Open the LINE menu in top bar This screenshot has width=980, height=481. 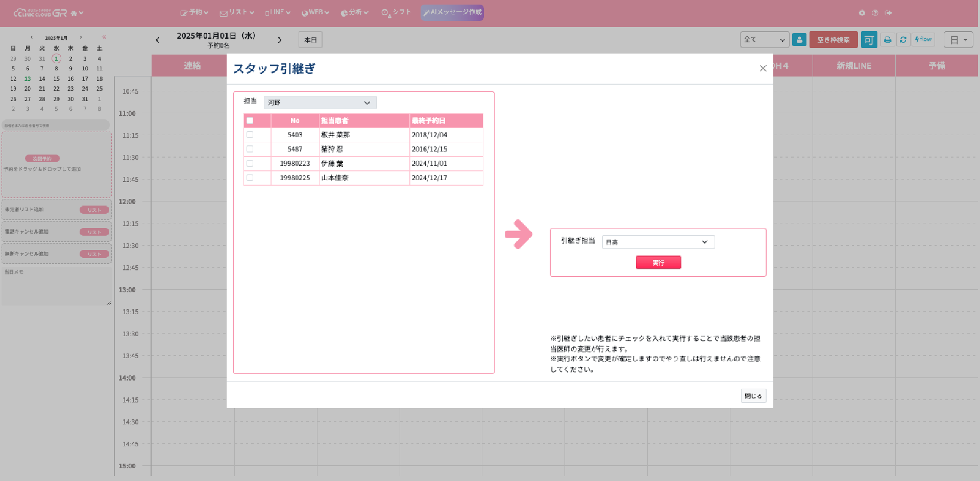pos(278,12)
